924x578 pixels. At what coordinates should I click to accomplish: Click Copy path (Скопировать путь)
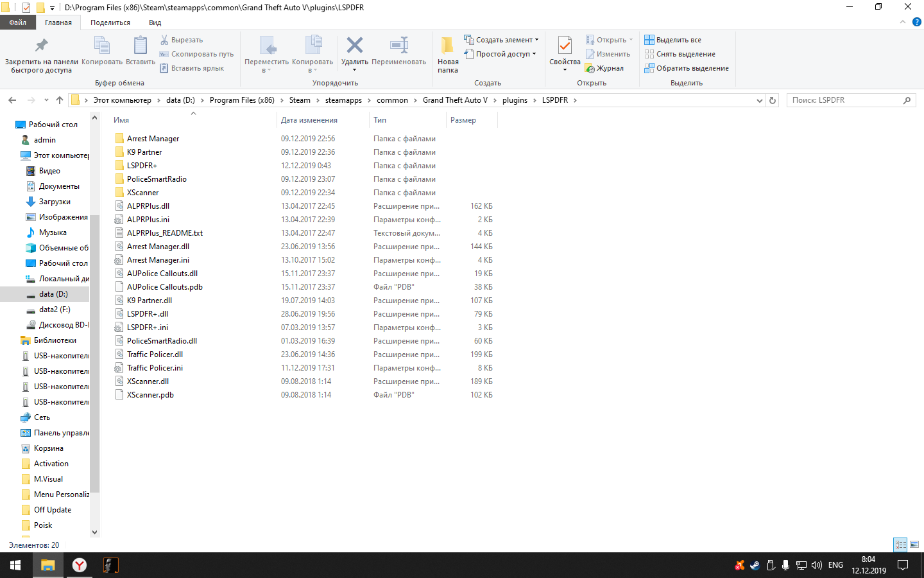pyautogui.click(x=197, y=54)
